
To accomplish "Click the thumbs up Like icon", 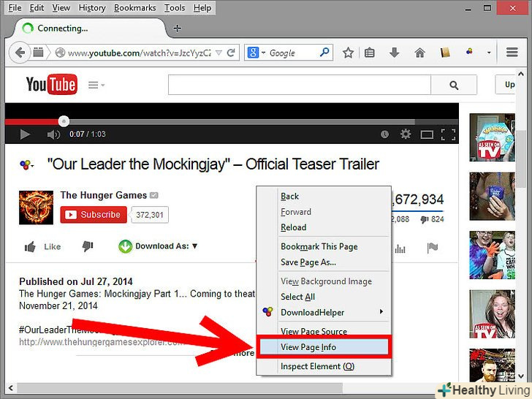I will (x=30, y=247).
